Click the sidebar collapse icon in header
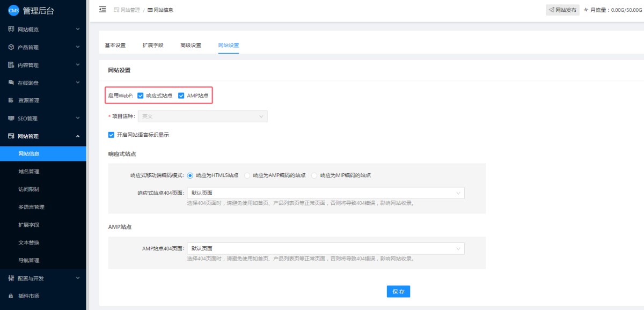 click(103, 10)
